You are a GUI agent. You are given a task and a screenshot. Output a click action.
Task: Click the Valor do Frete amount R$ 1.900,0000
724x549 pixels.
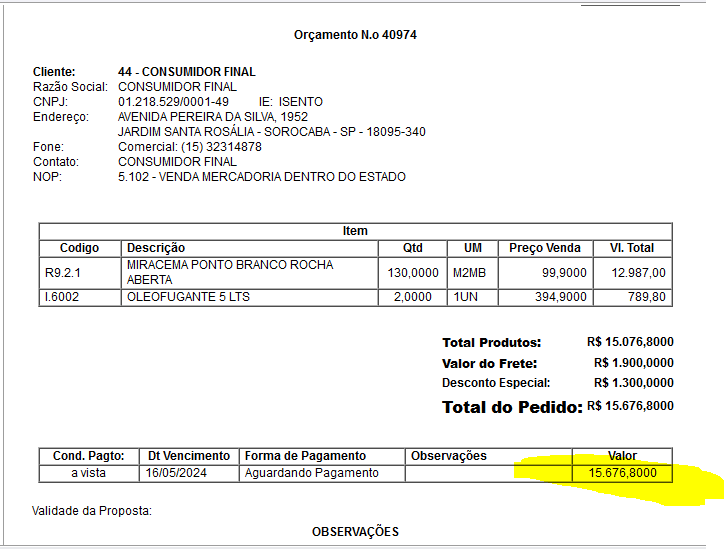[x=633, y=363]
